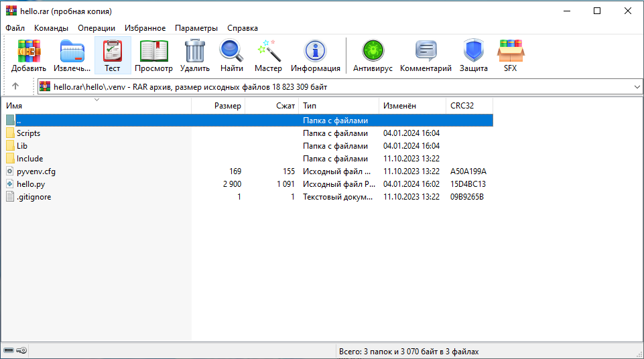
Task: Open the Файл menu
Action: (x=15, y=28)
